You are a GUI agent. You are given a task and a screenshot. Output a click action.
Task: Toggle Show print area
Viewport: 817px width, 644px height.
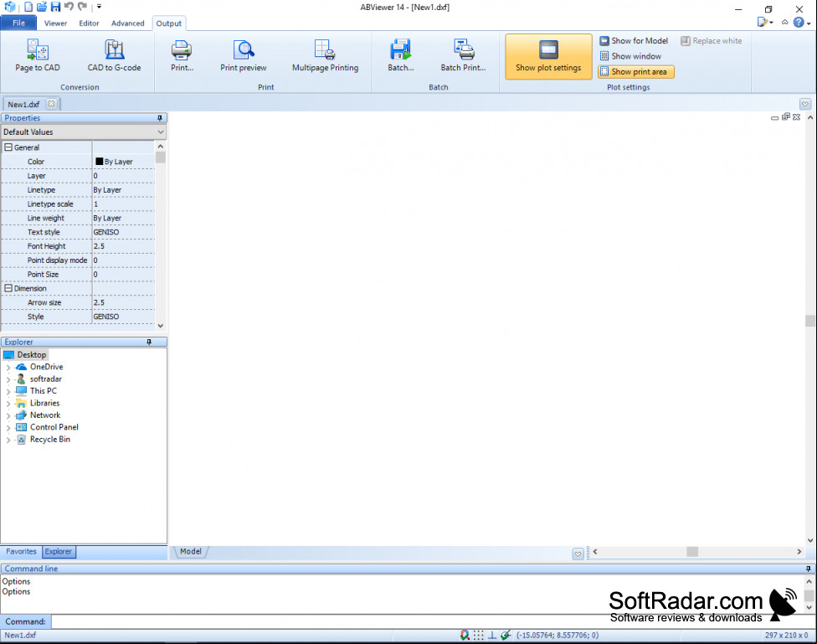pos(635,71)
